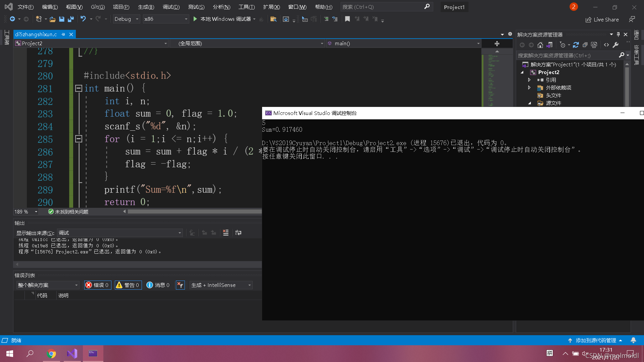
Task: Open the feedback person icon at top right
Action: pyautogui.click(x=632, y=19)
